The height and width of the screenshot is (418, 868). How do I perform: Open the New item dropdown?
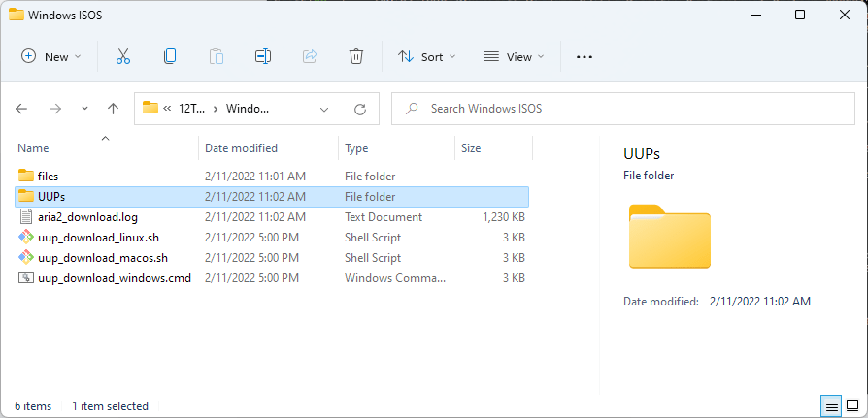click(x=52, y=57)
